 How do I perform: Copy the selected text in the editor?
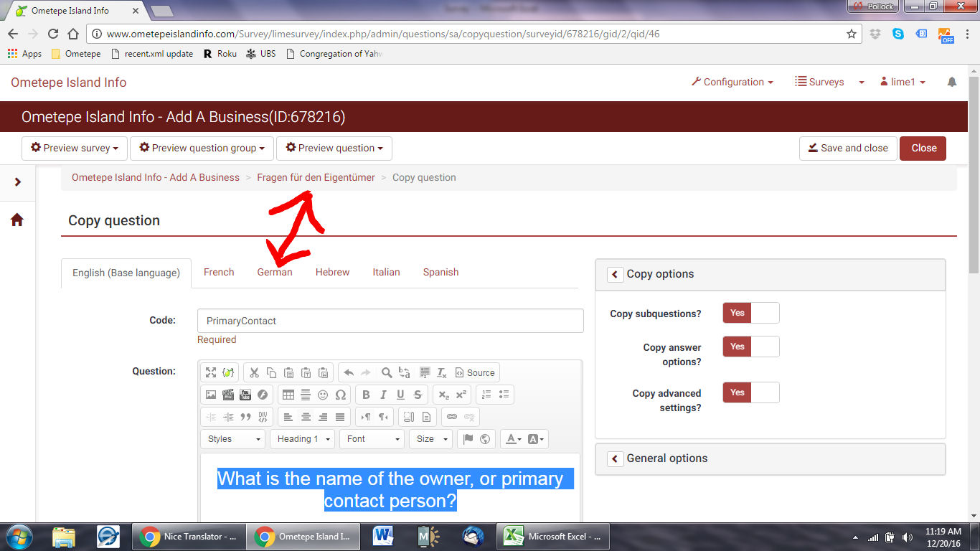[271, 372]
